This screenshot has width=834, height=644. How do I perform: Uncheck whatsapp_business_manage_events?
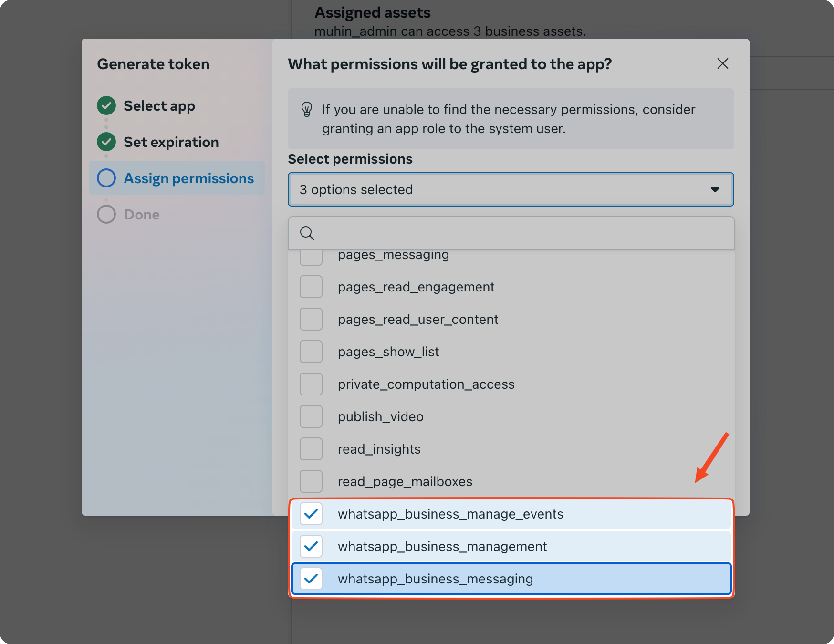311,514
